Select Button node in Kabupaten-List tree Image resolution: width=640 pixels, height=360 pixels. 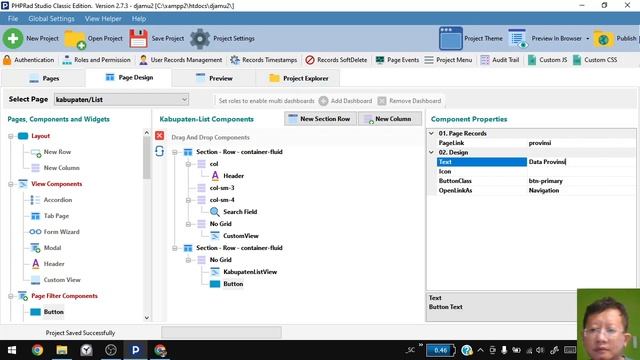coord(233,284)
